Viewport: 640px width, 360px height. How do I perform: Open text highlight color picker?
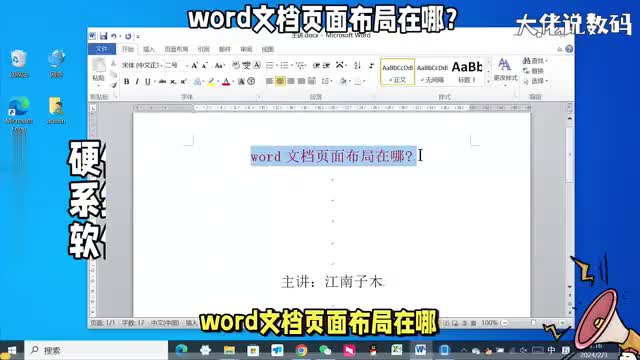213,82
